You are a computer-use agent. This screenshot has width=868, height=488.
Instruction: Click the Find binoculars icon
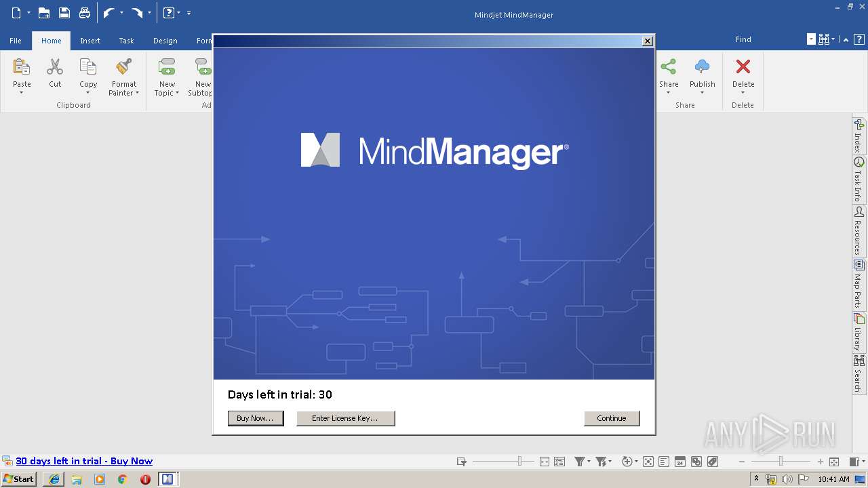coord(825,39)
